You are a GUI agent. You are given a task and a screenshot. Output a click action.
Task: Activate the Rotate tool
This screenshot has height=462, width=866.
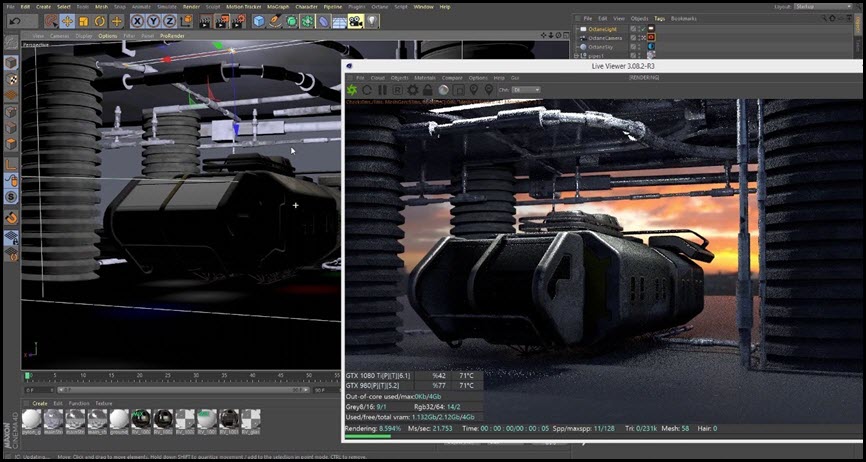pyautogui.click(x=100, y=21)
